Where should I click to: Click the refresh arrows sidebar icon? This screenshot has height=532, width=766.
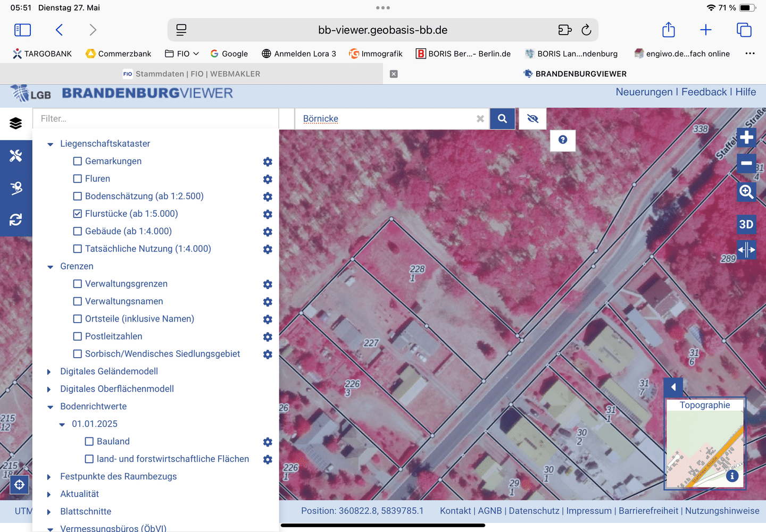point(16,219)
